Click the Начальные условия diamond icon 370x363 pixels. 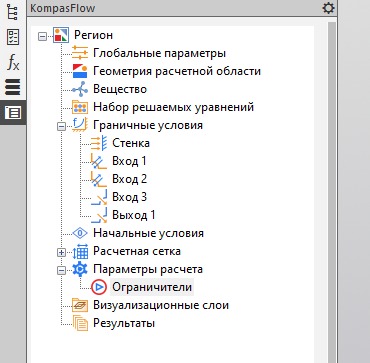coord(80,233)
